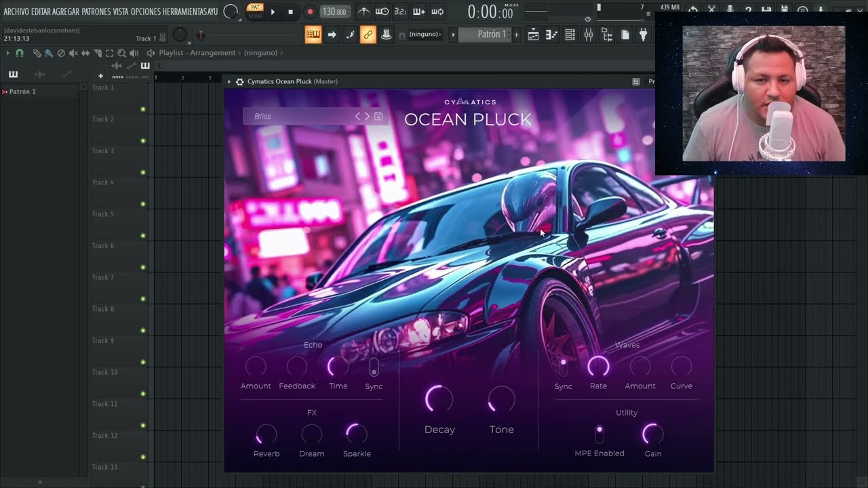Select the Zoom magnifier tool
This screenshot has width=868, height=488.
121,53
